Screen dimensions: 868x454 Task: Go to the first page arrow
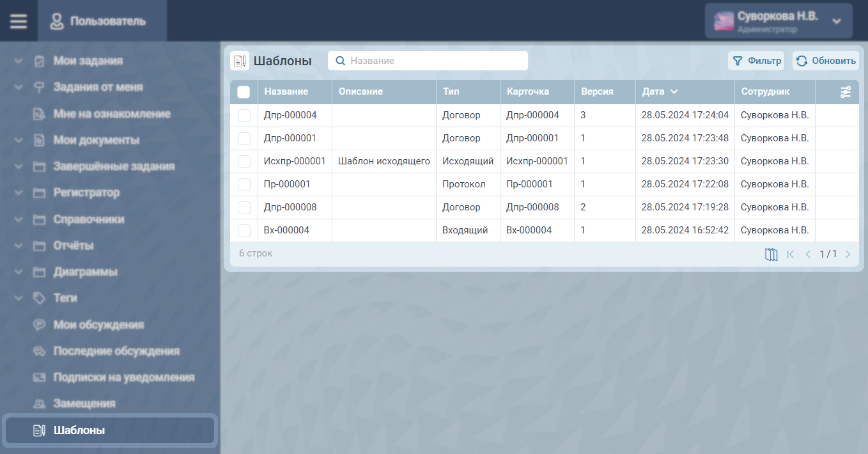(x=791, y=254)
